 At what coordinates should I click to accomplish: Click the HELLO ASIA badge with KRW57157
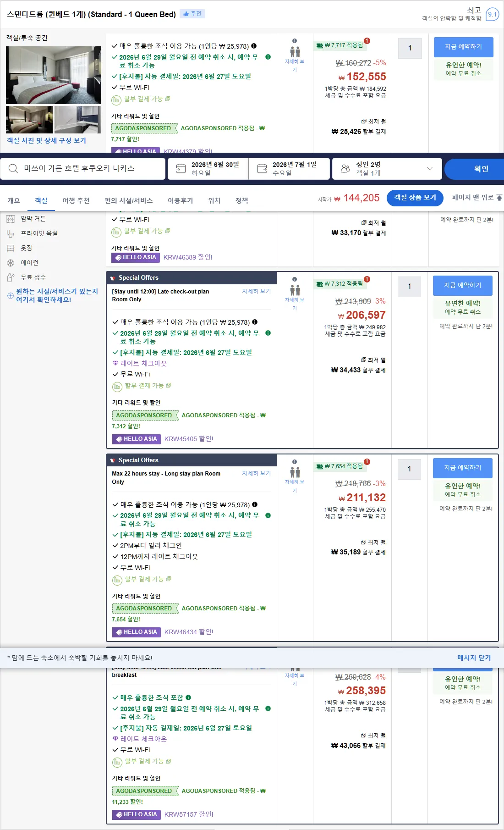[136, 814]
